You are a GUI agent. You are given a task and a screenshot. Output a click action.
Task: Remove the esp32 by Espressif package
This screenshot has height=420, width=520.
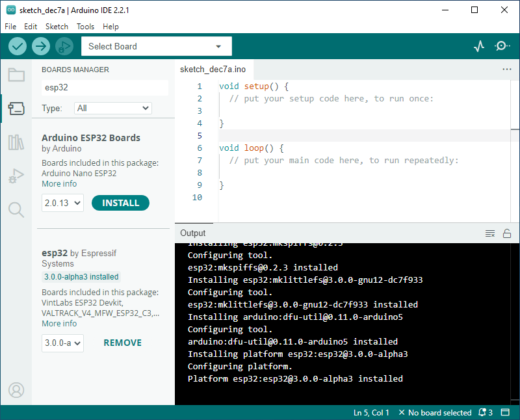(122, 343)
